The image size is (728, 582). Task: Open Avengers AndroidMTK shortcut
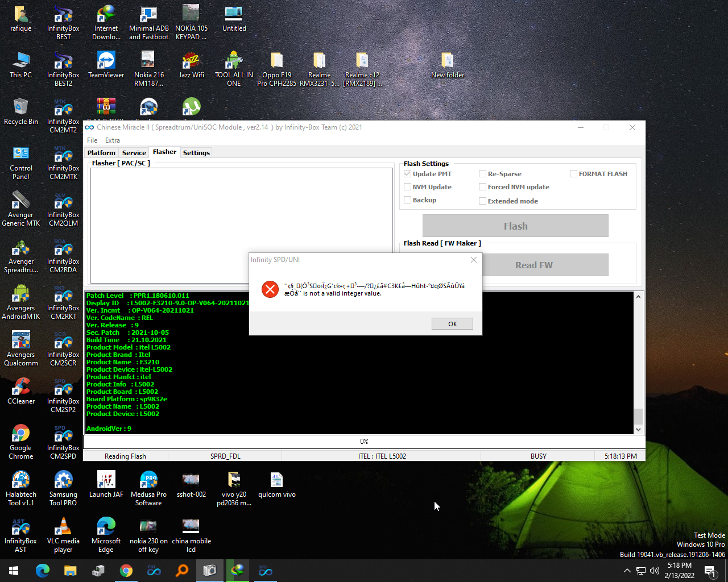tap(21, 302)
